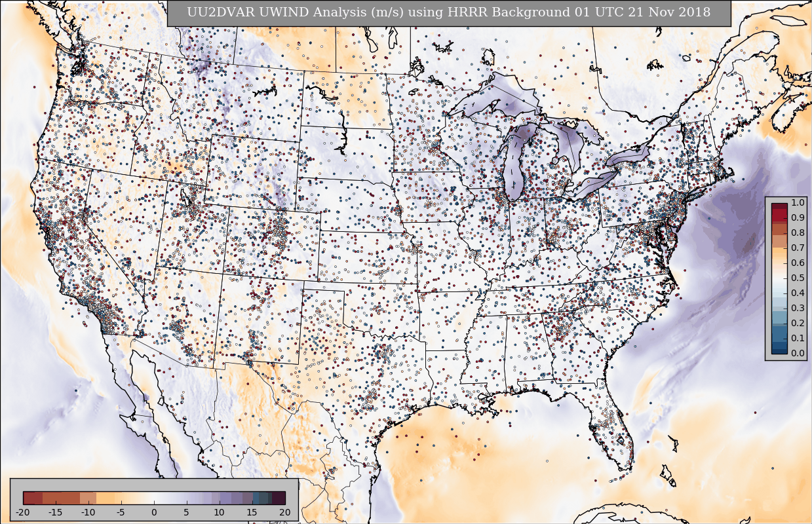This screenshot has height=524, width=812.
Task: Click the "-15" label on the horizontal colorbar
Action: 56,512
